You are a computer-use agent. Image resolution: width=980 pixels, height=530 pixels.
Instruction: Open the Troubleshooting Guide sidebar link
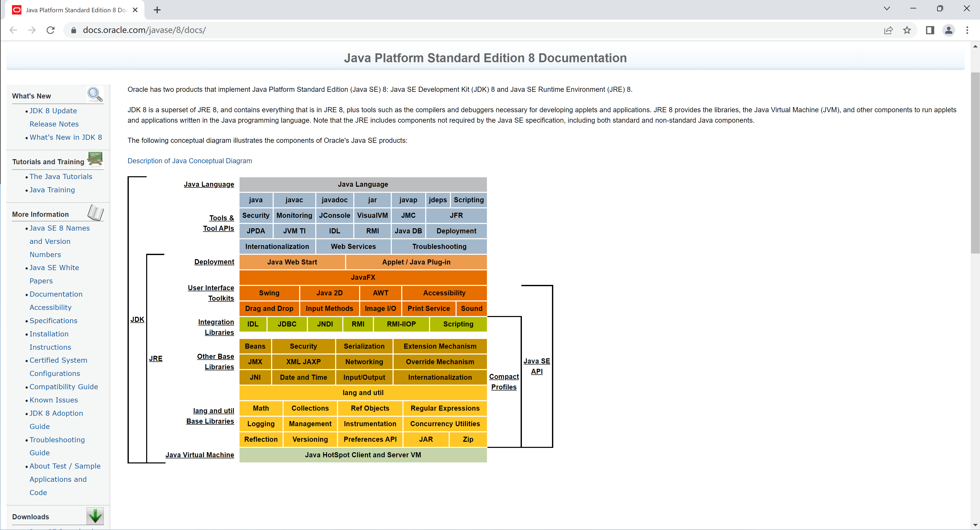[57, 446]
